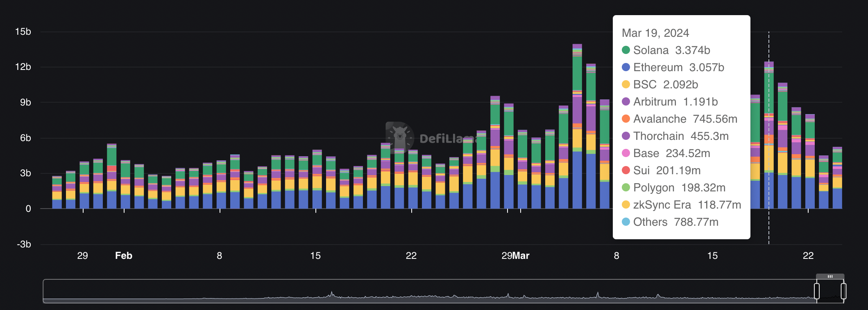Click the Ethereum blue legend dot

[x=626, y=67]
